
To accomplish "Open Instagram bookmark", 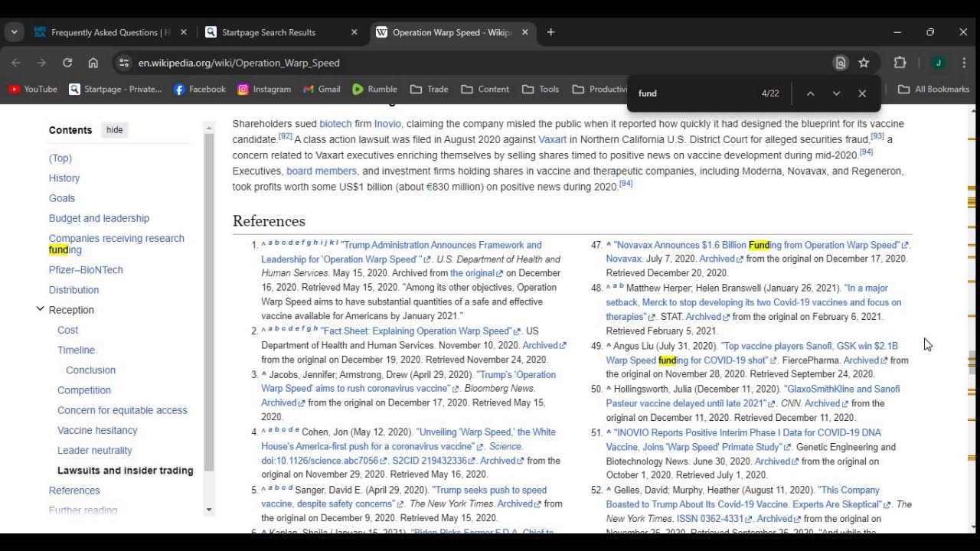I will [x=264, y=89].
